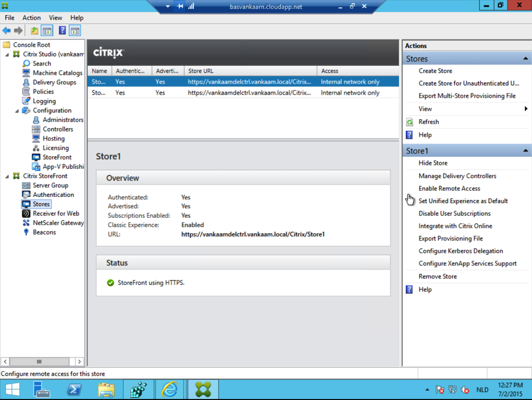Open Internet Explorer from the taskbar

[x=170, y=389]
